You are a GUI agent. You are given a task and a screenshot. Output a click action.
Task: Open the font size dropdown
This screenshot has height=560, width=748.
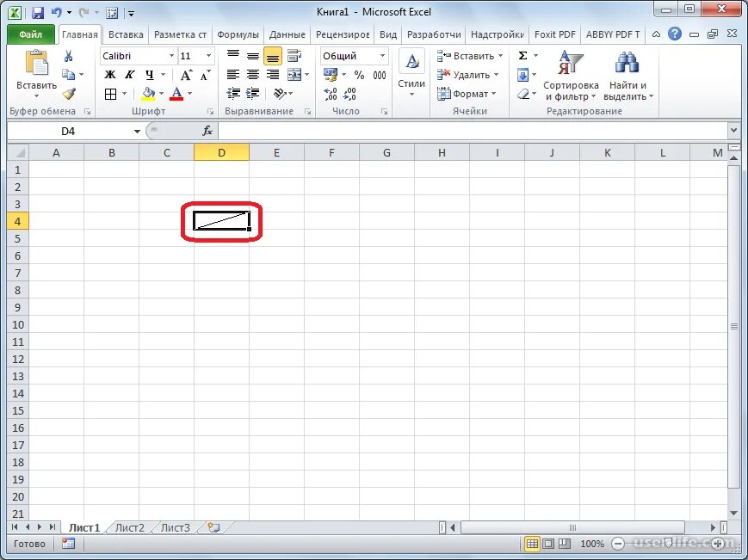pyautogui.click(x=208, y=56)
